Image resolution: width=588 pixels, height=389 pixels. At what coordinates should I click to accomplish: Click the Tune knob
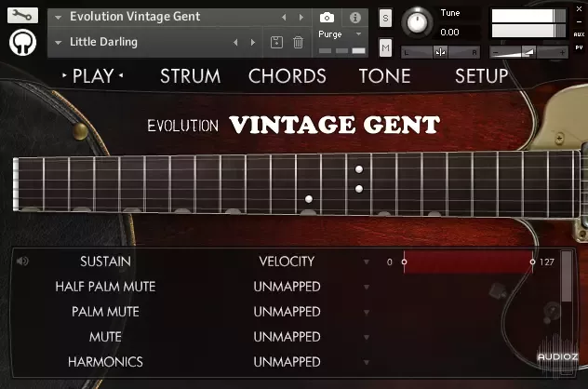(417, 22)
